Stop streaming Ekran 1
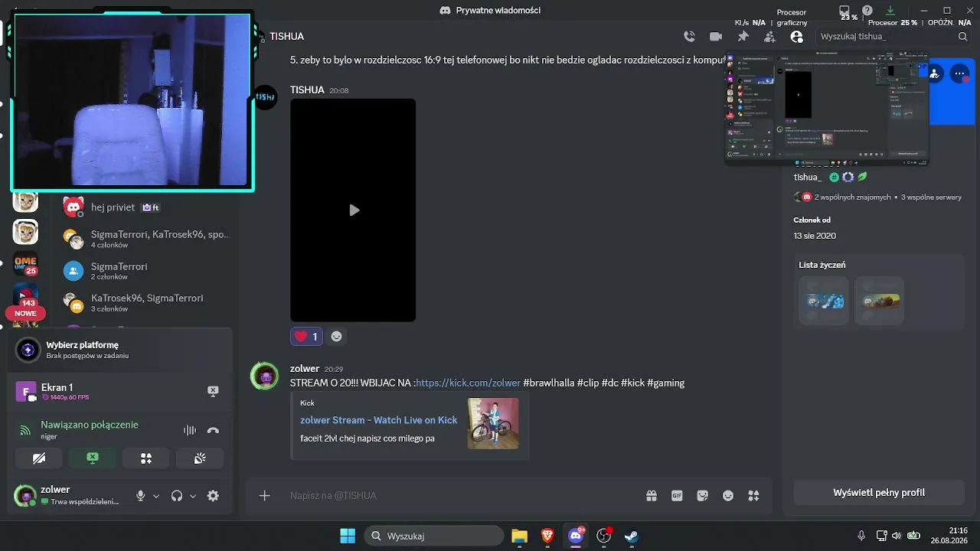Screen dimensions: 980x551 coord(213,391)
